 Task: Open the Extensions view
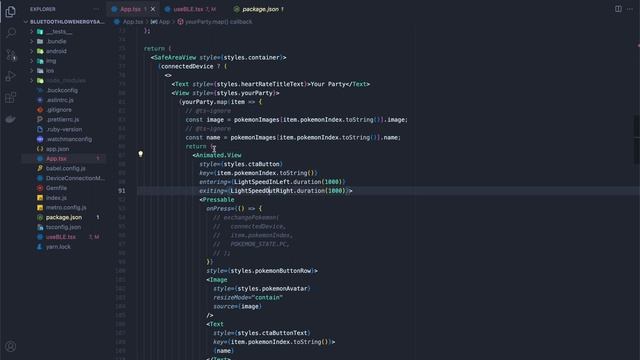click(x=11, y=98)
